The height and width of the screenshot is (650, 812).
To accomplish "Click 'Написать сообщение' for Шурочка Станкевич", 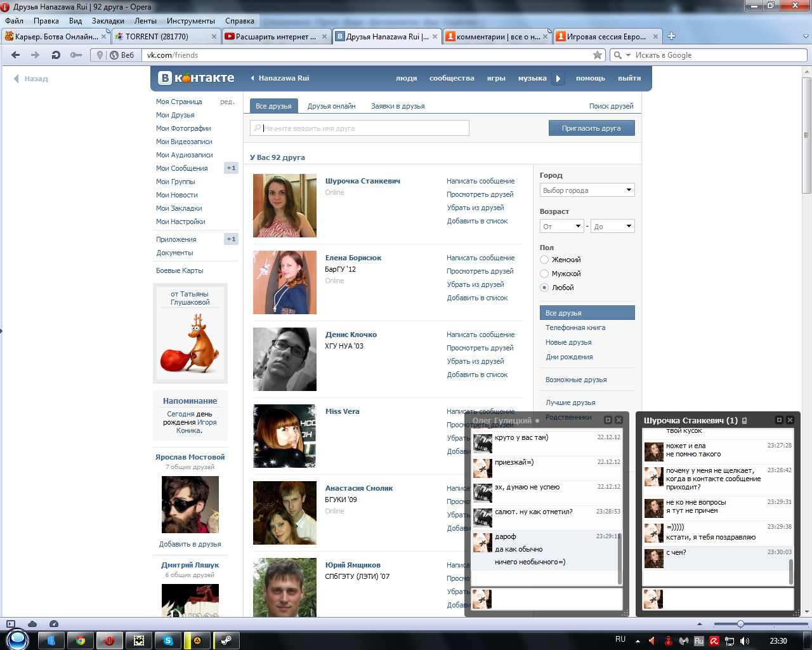I will coord(480,181).
